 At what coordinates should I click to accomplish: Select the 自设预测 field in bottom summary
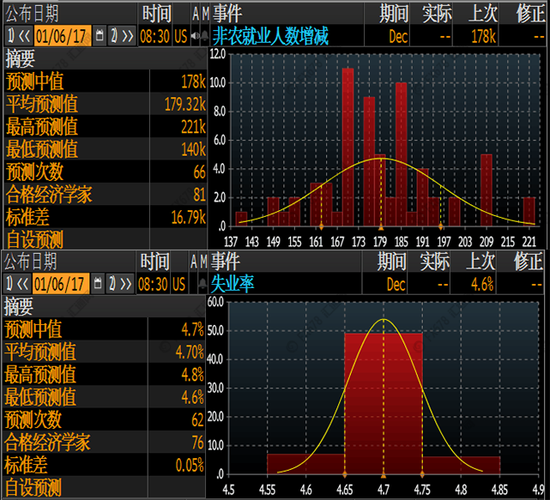pyautogui.click(x=104, y=487)
